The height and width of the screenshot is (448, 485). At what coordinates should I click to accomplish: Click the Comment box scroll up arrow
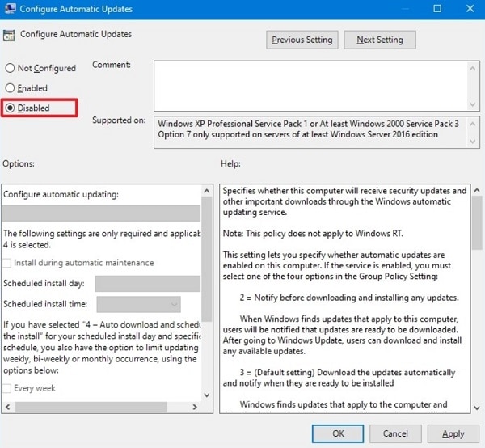coord(473,68)
